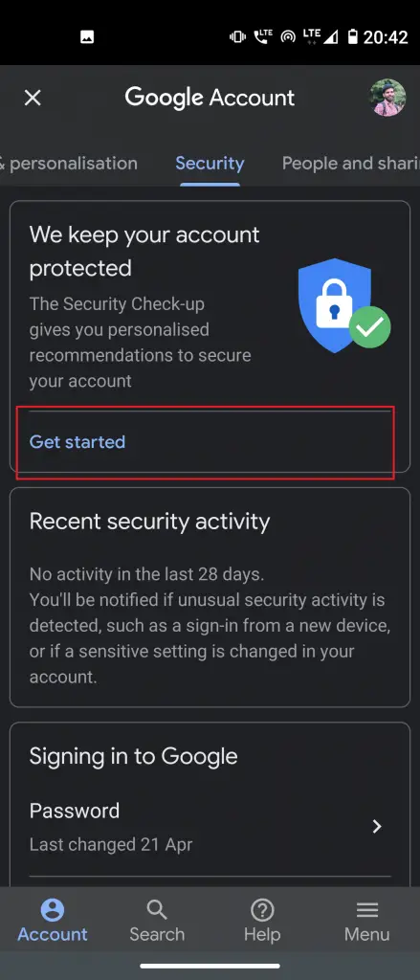Open Password last changed 21 Apr
This screenshot has height=980, width=420.
pyautogui.click(x=210, y=826)
